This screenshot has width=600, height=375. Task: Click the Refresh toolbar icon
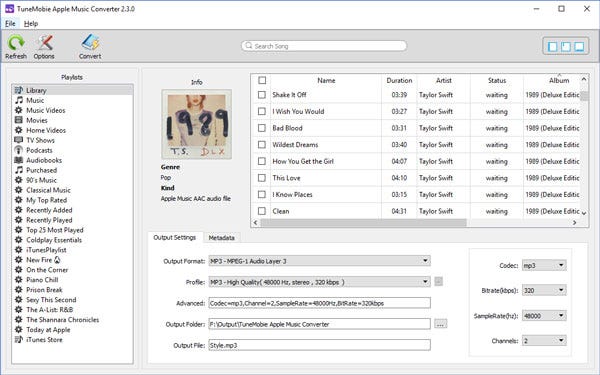point(16,43)
